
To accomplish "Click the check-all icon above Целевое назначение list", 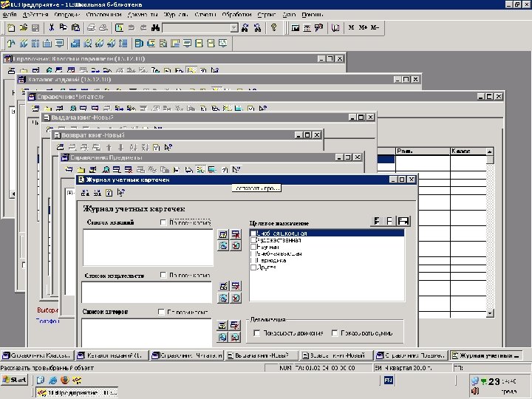I will pyautogui.click(x=377, y=221).
